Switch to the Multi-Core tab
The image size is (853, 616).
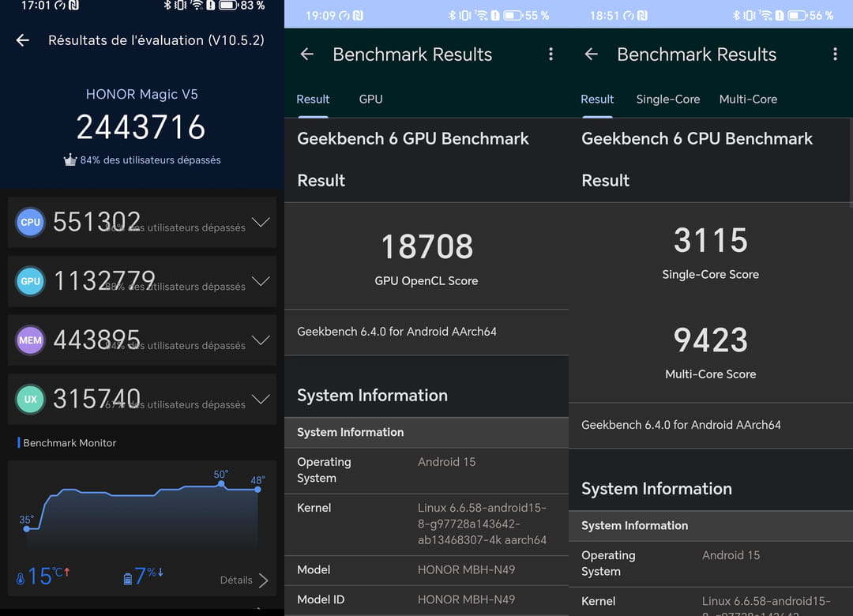pyautogui.click(x=748, y=100)
